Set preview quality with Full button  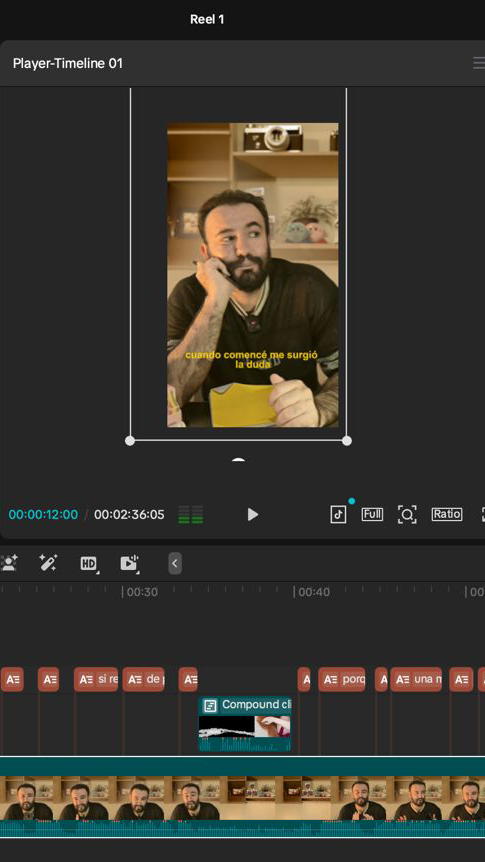(372, 515)
